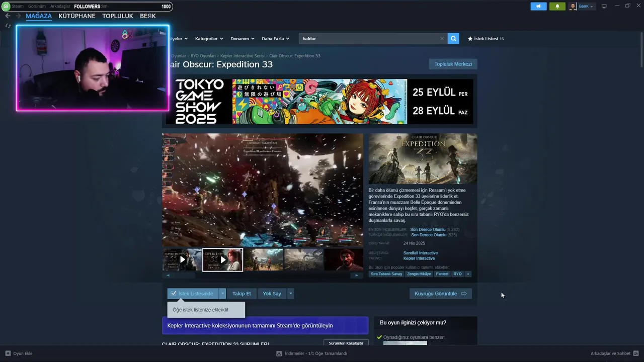Open the Kepler Interactive publisher link
This screenshot has width=644, height=362.
(419, 258)
